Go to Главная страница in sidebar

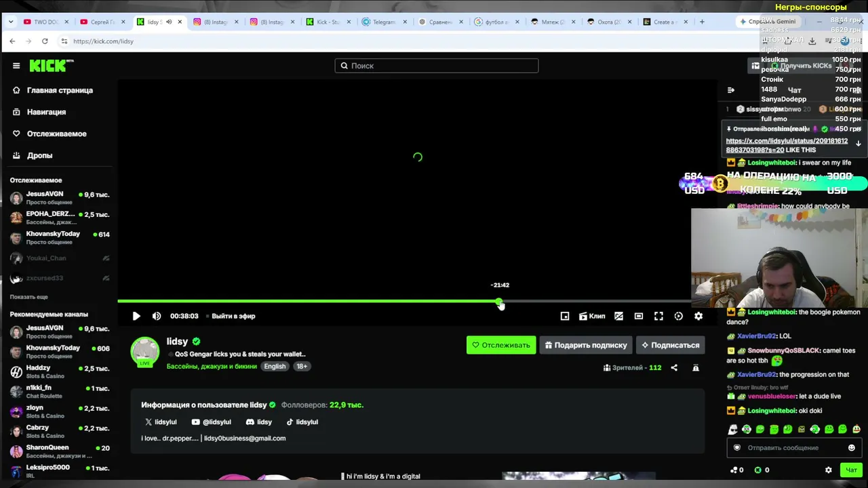[x=53, y=90]
